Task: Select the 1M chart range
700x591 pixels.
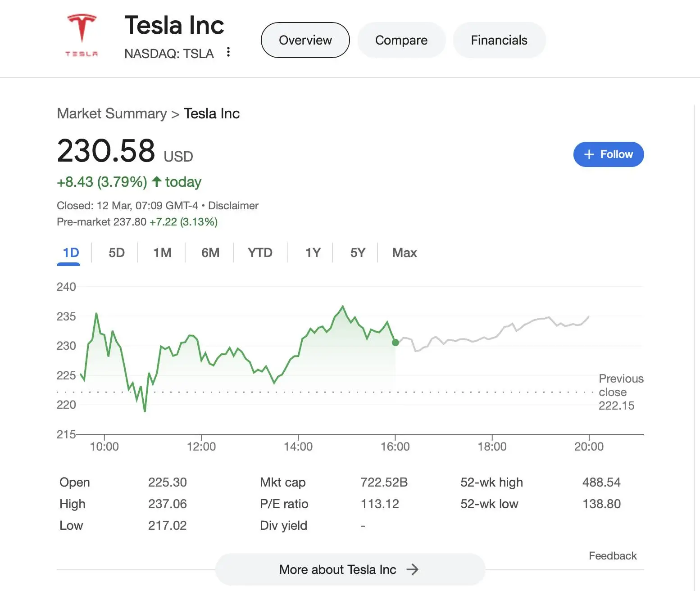Action: click(163, 253)
